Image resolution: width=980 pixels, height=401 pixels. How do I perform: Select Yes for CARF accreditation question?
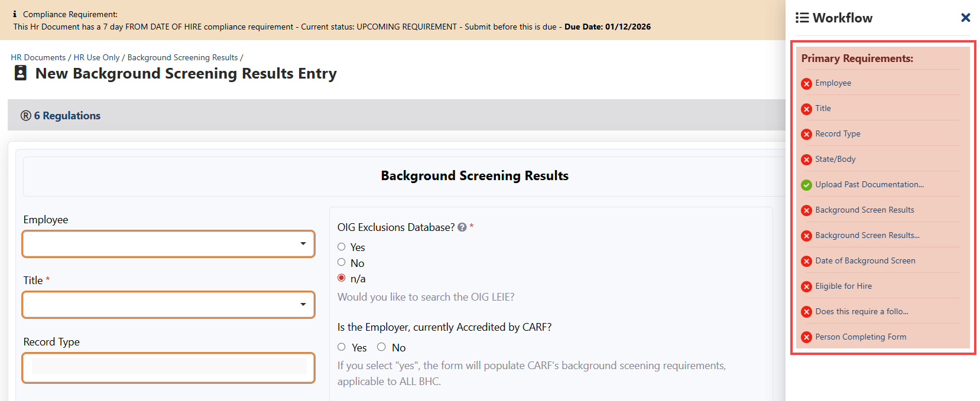tap(342, 347)
